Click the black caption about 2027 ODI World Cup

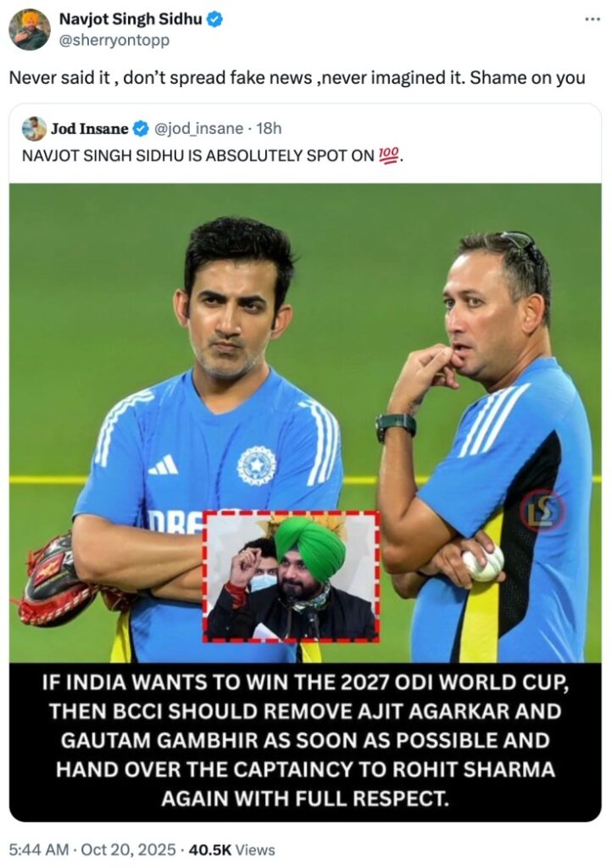point(305,743)
